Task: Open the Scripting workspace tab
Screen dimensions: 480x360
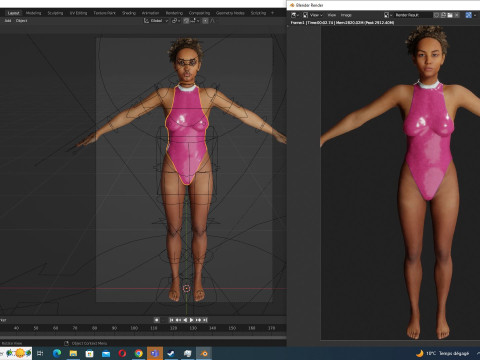Action: (x=258, y=13)
